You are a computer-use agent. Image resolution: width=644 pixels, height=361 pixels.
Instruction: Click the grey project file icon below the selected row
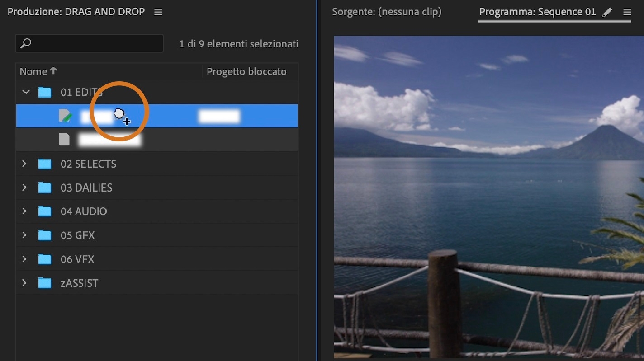(x=64, y=139)
